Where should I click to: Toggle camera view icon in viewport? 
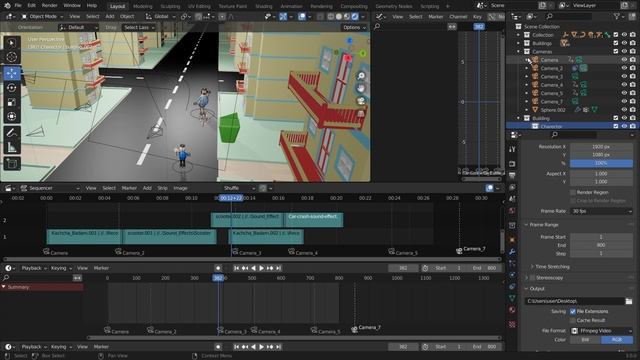click(361, 101)
